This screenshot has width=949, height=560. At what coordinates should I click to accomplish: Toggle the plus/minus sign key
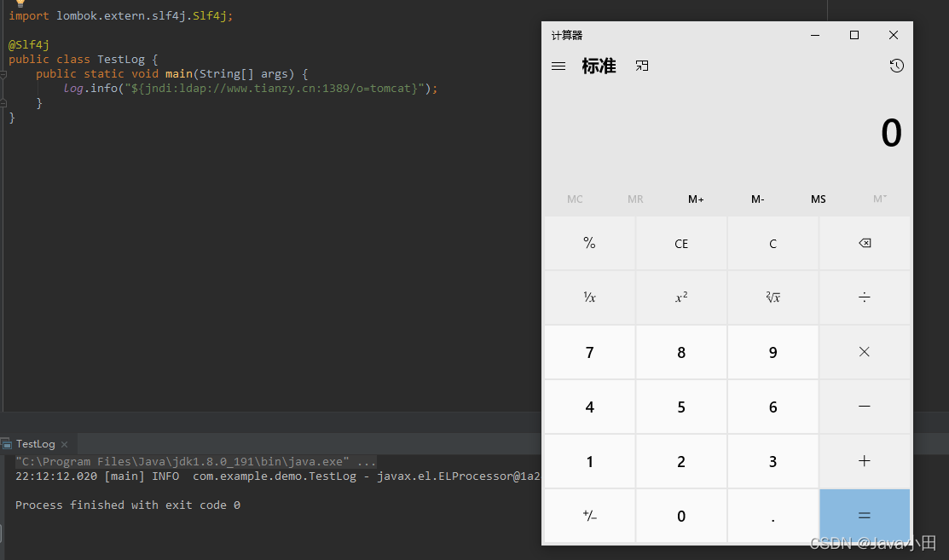tap(589, 516)
